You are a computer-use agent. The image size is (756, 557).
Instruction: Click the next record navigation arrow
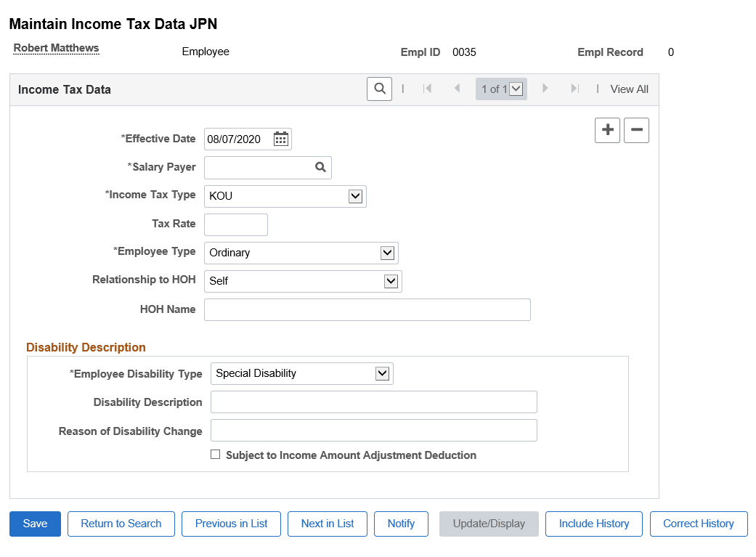(x=545, y=88)
